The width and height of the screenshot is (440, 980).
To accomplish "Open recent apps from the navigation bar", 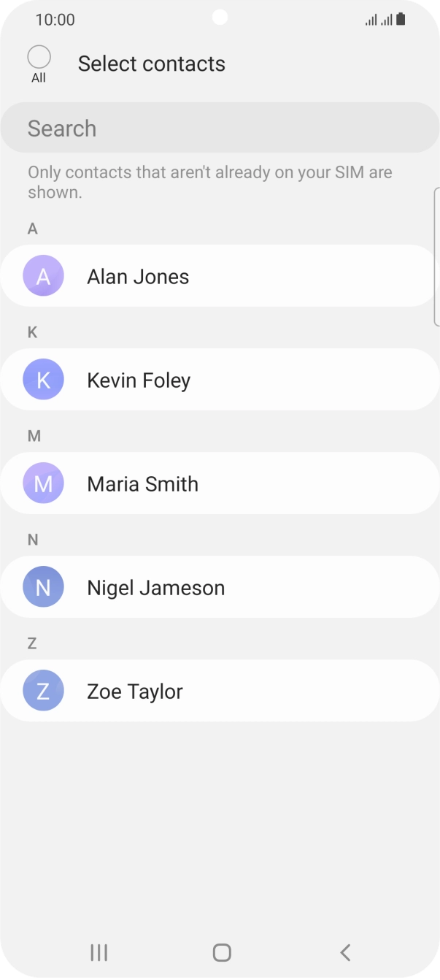I will point(99,952).
